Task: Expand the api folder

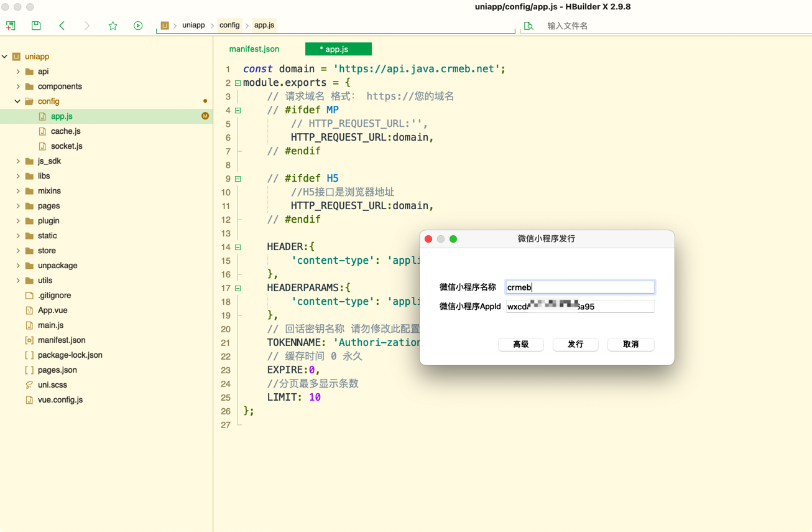Action: [18, 72]
